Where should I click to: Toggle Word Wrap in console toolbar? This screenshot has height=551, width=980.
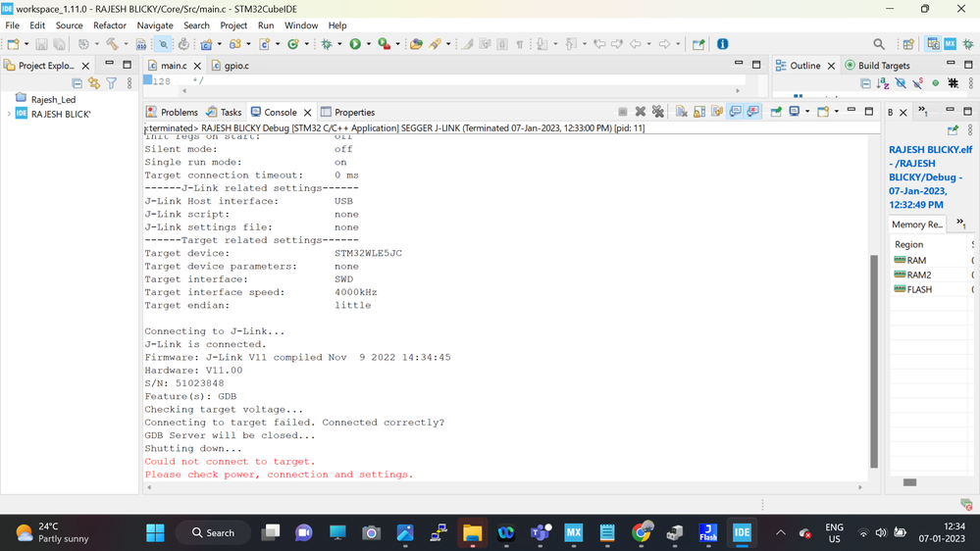(x=717, y=112)
